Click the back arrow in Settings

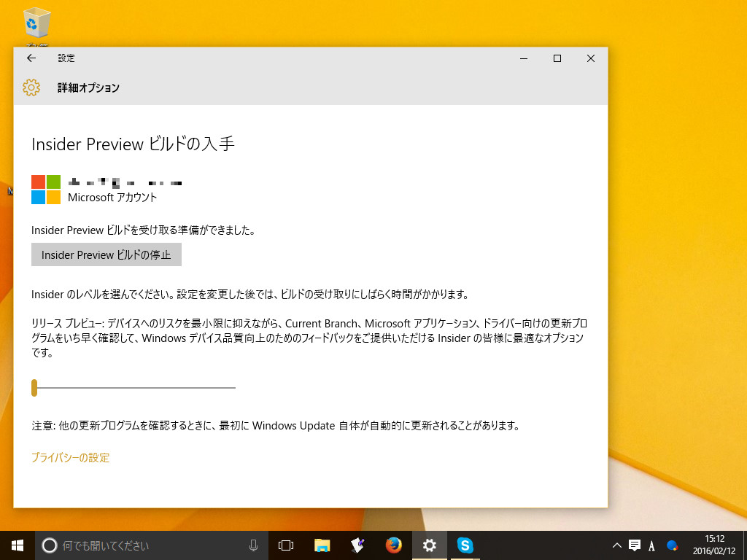[x=29, y=58]
